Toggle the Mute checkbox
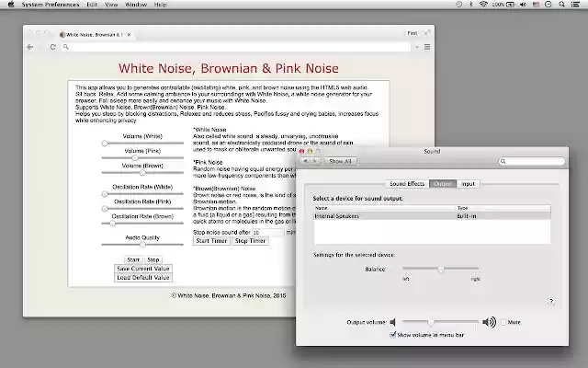Image resolution: width=588 pixels, height=368 pixels. (503, 322)
